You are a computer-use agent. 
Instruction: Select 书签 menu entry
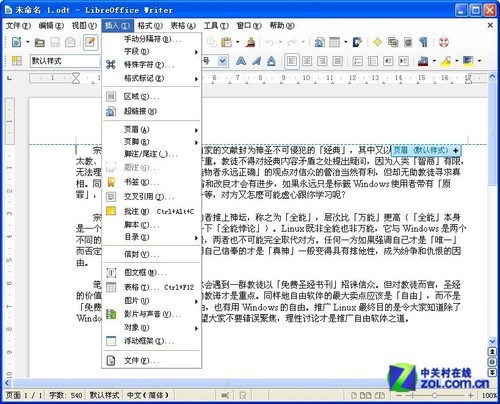tap(152, 182)
